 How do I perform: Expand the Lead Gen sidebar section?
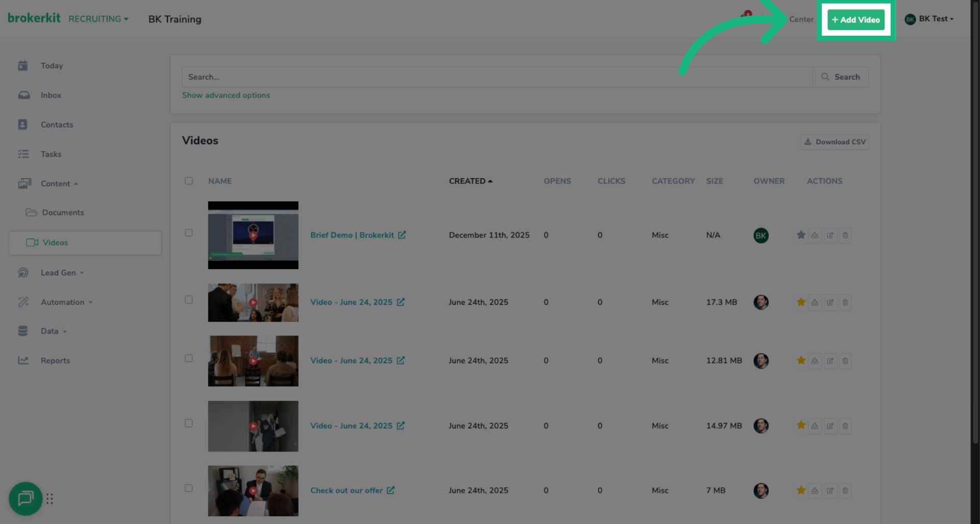58,273
